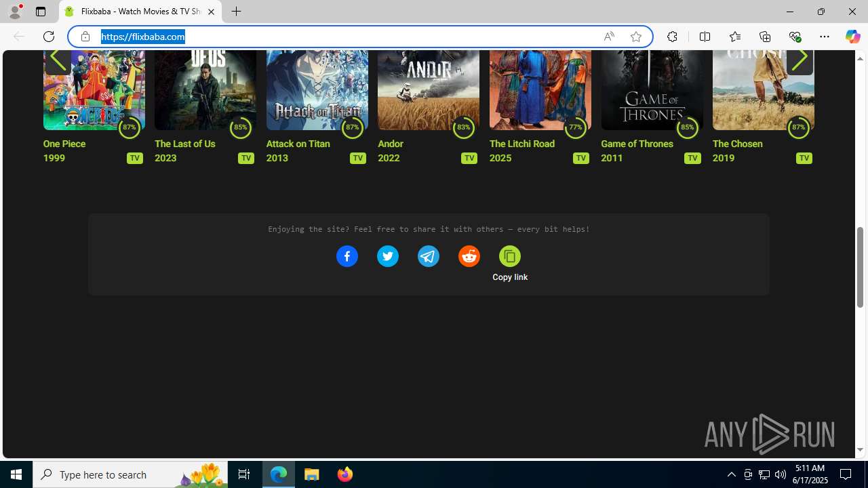Share the site on Twitter
The height and width of the screenshot is (488, 868).
pyautogui.click(x=388, y=256)
